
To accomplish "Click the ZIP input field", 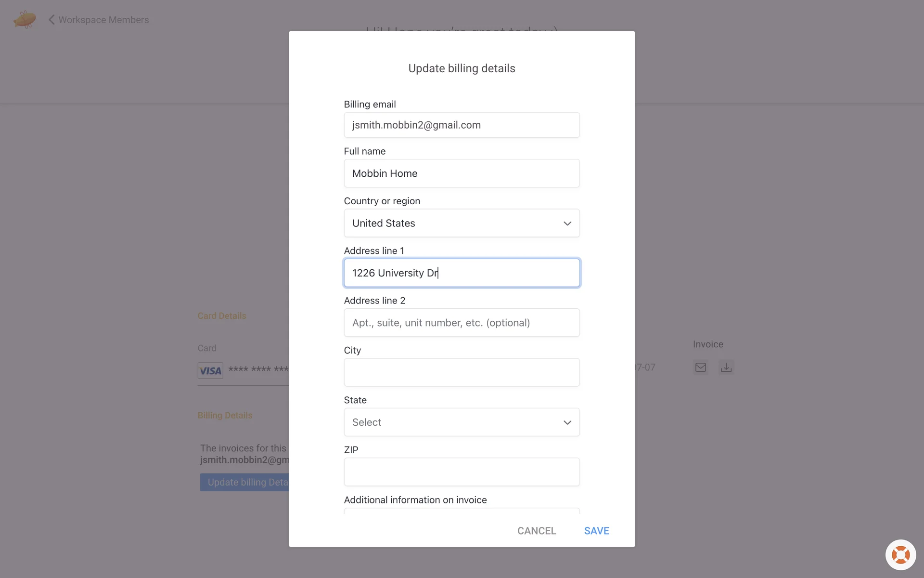I will tap(462, 472).
